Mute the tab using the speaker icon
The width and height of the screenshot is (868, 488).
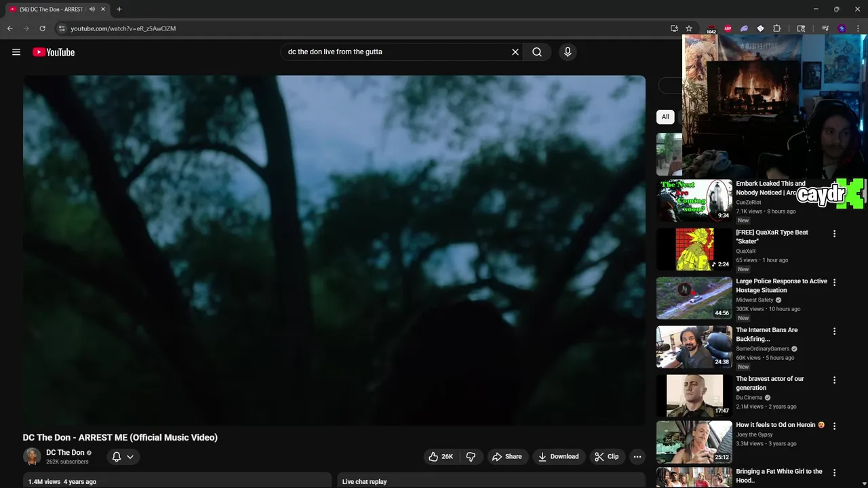[92, 9]
